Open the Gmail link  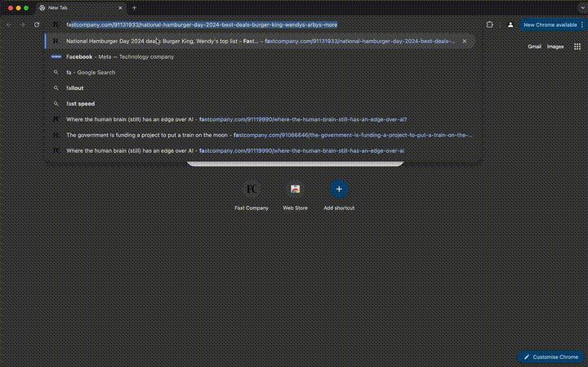(x=534, y=47)
